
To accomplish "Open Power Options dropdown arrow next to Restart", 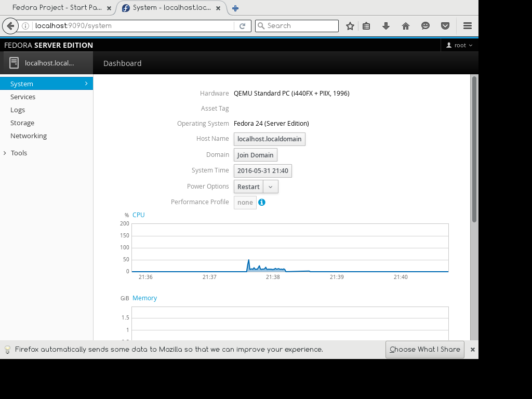I will point(271,187).
